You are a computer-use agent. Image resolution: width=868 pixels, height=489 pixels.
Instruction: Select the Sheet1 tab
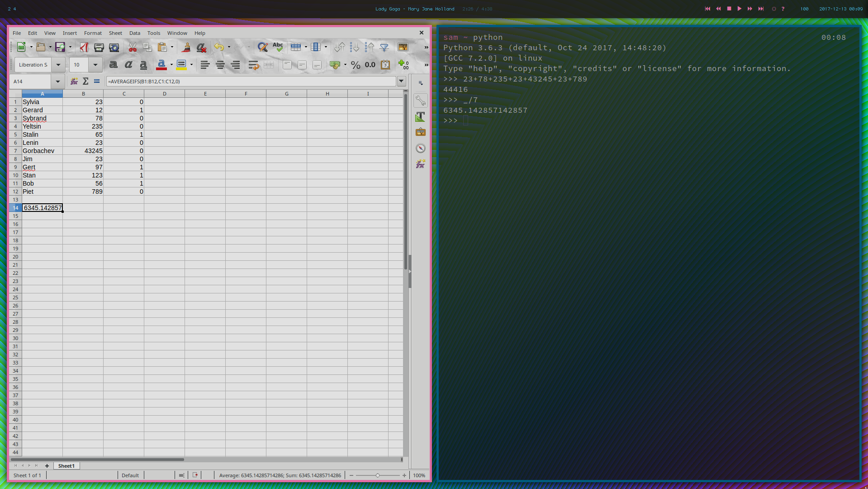pyautogui.click(x=66, y=466)
